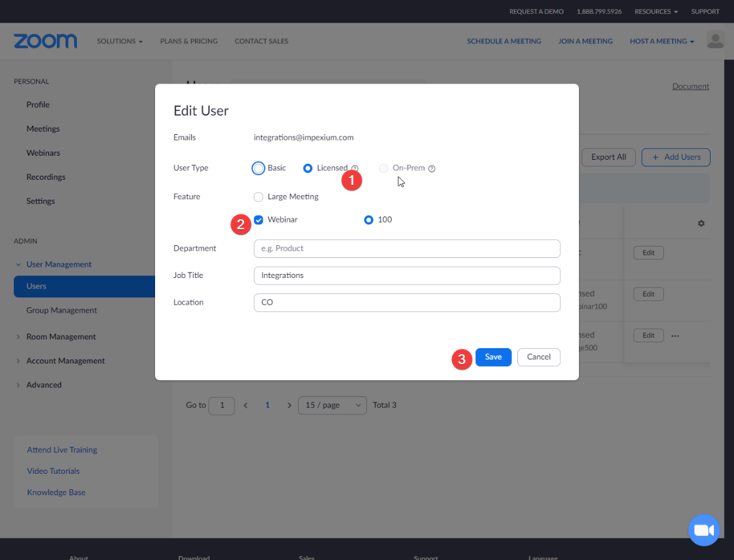Click Export All button
The height and width of the screenshot is (560, 734).
tap(608, 157)
